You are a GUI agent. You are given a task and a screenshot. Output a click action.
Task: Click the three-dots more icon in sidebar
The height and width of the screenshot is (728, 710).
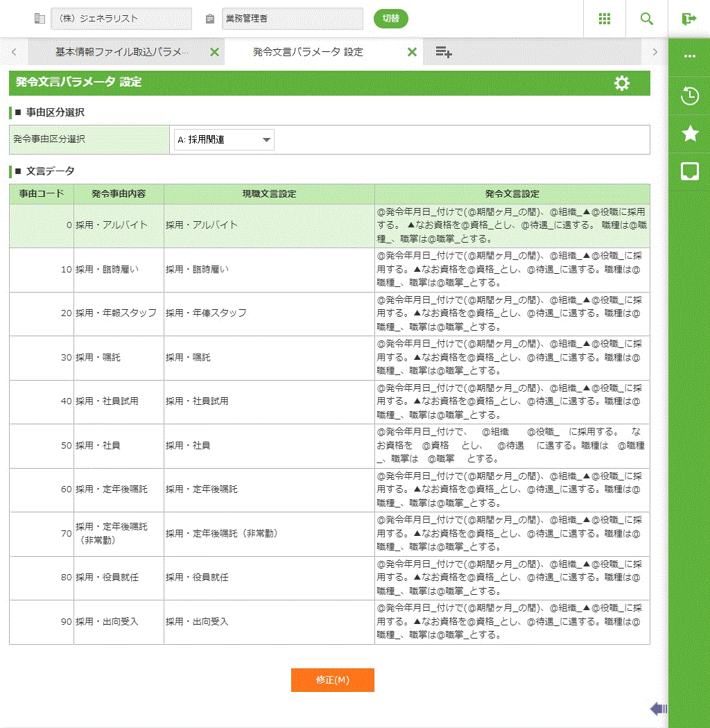(689, 56)
